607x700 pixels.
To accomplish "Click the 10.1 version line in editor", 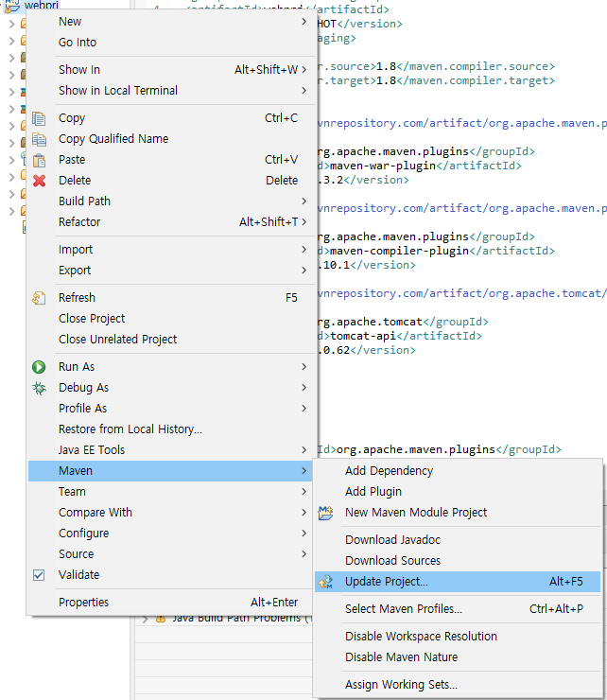I will (x=367, y=265).
